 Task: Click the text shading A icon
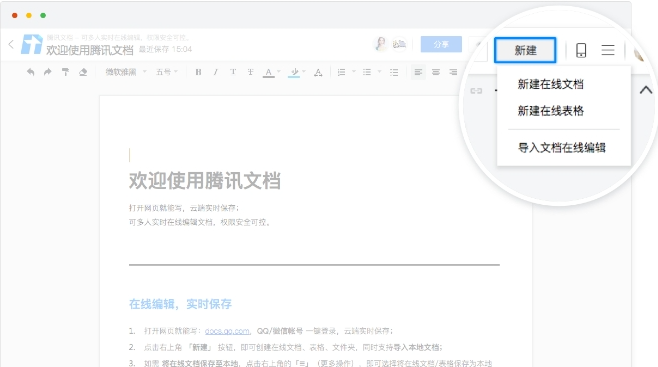pyautogui.click(x=318, y=73)
